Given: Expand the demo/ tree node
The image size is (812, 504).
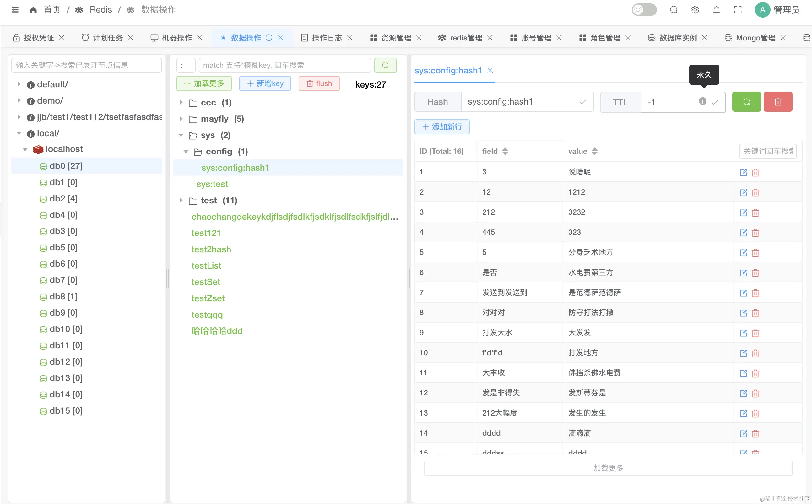Looking at the screenshot, I should (19, 100).
